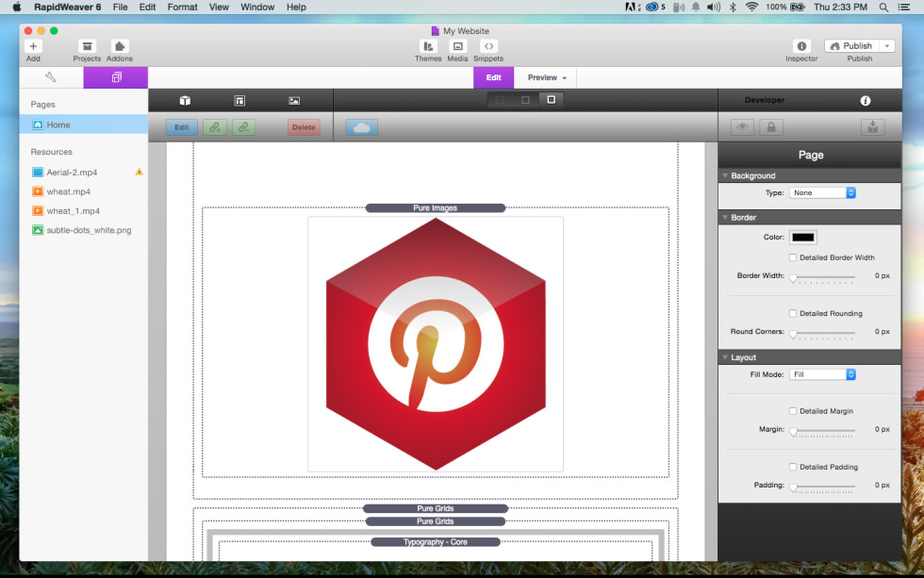This screenshot has height=578, width=924.
Task: Open the View menu
Action: click(x=219, y=7)
